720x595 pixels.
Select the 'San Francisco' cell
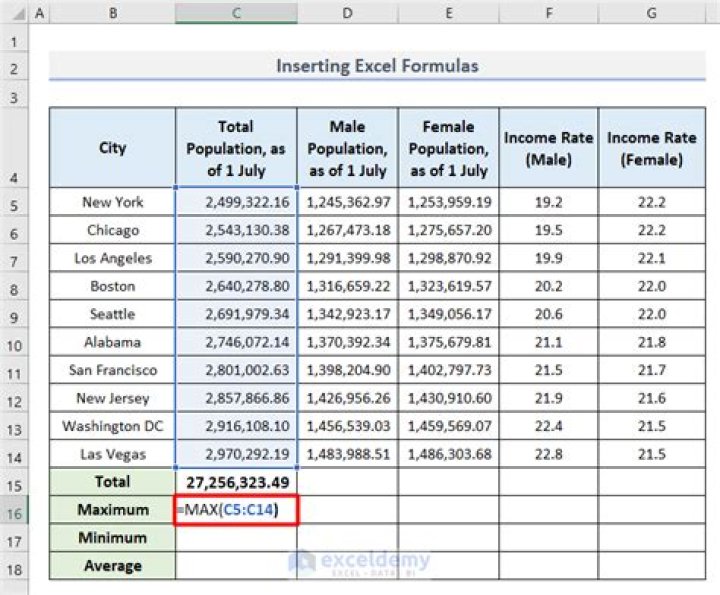point(112,370)
